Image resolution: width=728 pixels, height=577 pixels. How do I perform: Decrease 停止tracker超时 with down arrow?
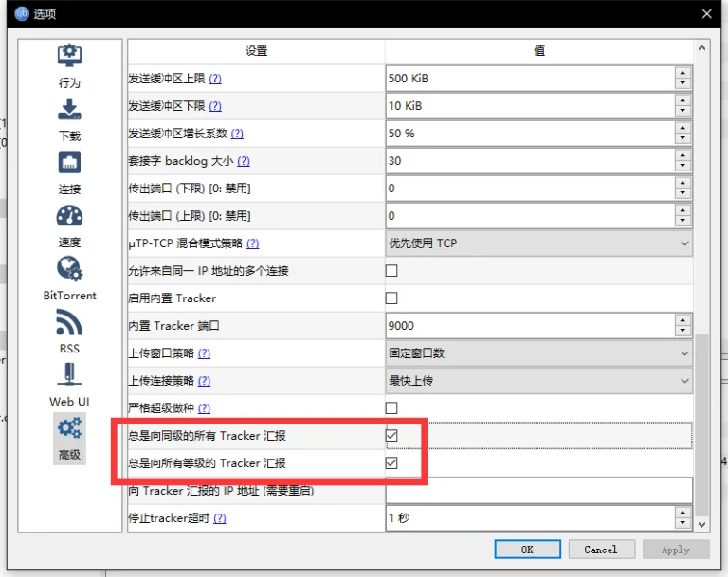tap(682, 523)
